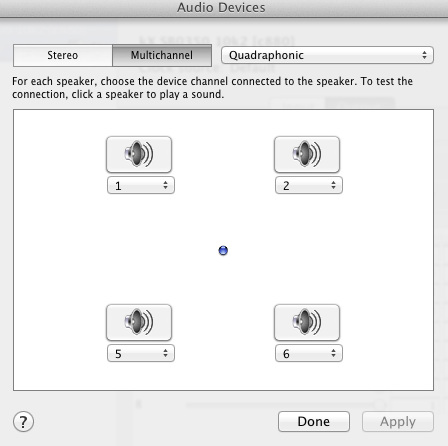Switch to Stereo configuration
The width and height of the screenshot is (448, 446).
click(x=63, y=55)
